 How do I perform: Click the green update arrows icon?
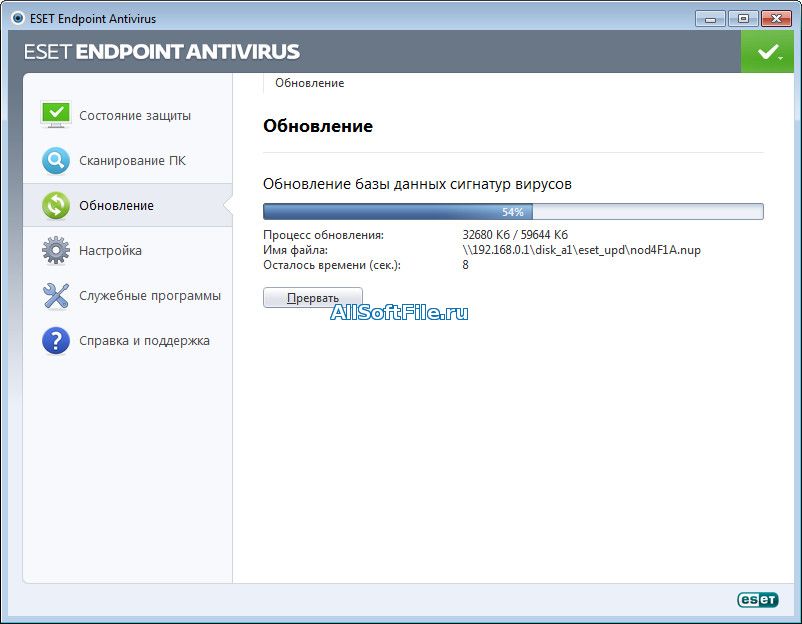click(x=56, y=206)
